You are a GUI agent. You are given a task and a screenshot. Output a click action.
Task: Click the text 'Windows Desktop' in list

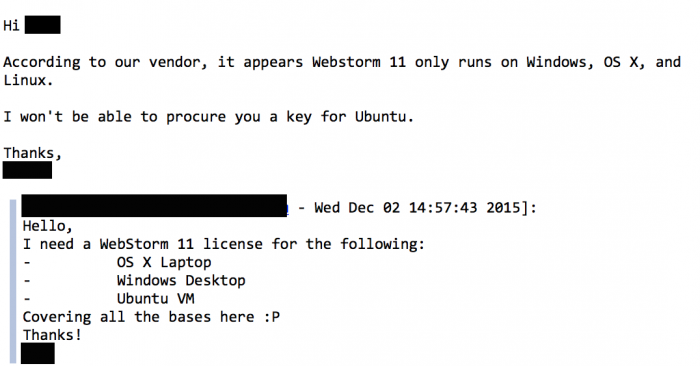click(x=181, y=281)
